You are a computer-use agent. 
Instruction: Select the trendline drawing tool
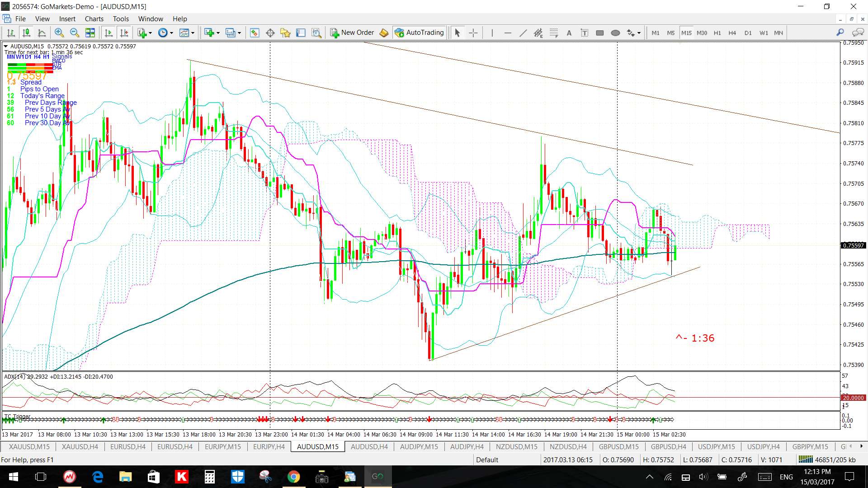point(523,33)
